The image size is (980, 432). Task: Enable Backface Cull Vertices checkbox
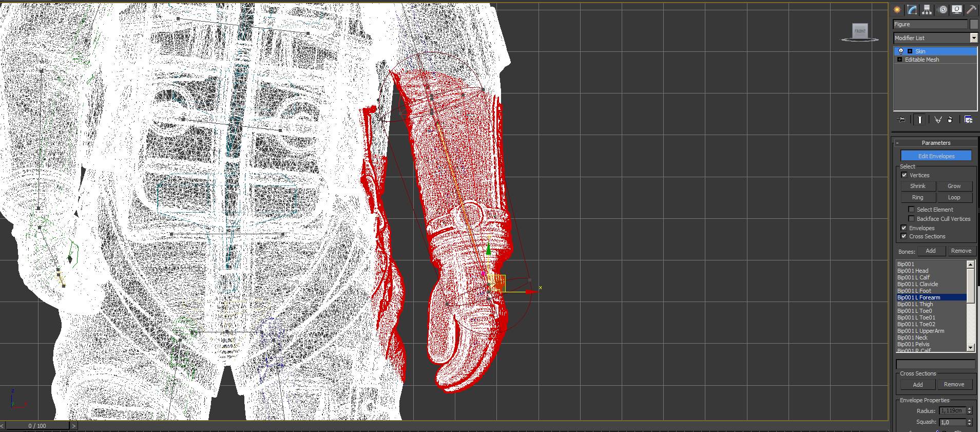911,219
